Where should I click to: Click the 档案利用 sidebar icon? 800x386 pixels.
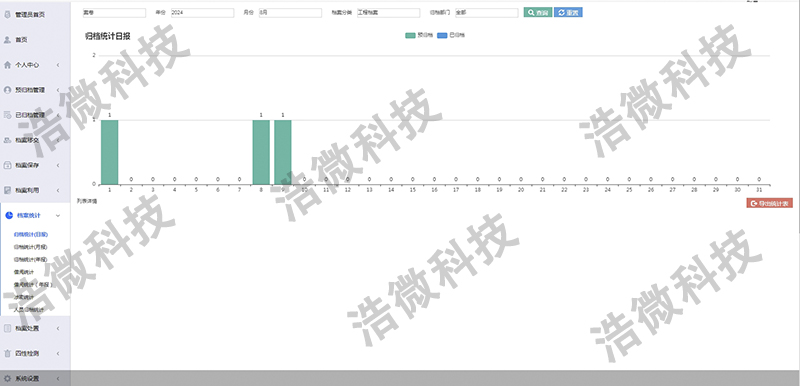click(x=7, y=190)
